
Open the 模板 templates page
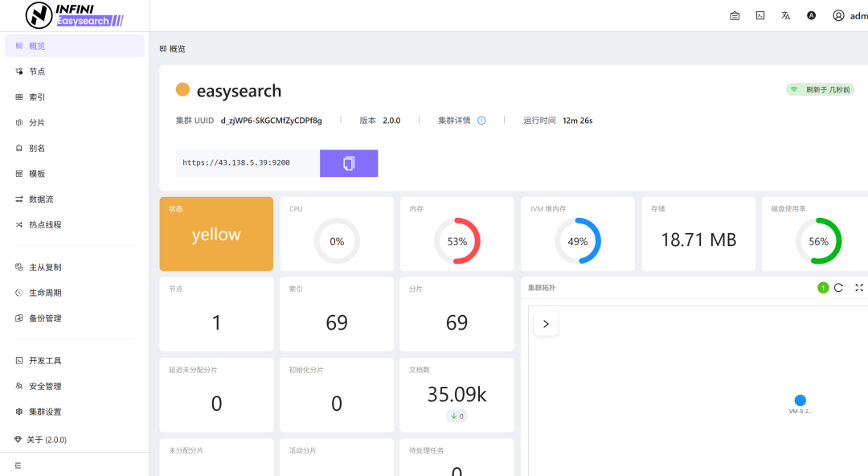pos(74,174)
